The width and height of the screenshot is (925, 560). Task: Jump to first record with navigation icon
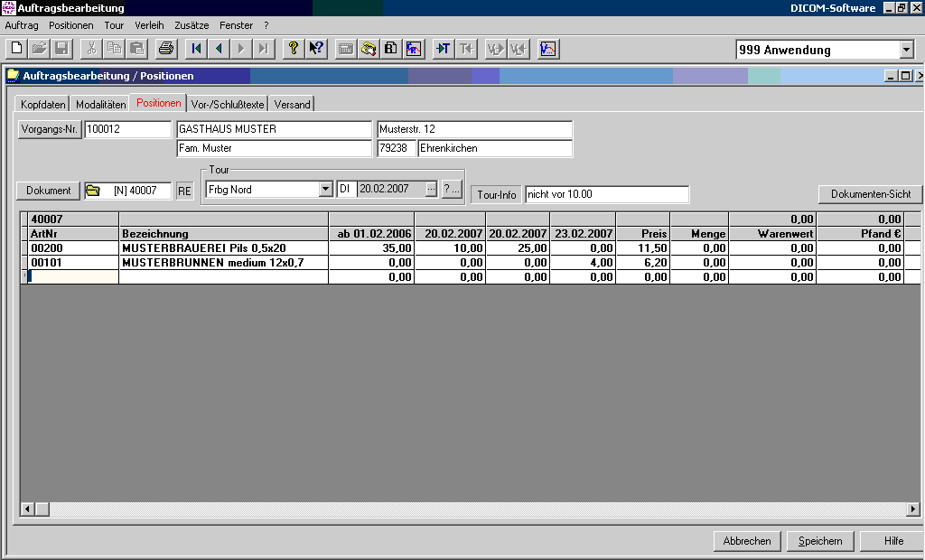[196, 49]
